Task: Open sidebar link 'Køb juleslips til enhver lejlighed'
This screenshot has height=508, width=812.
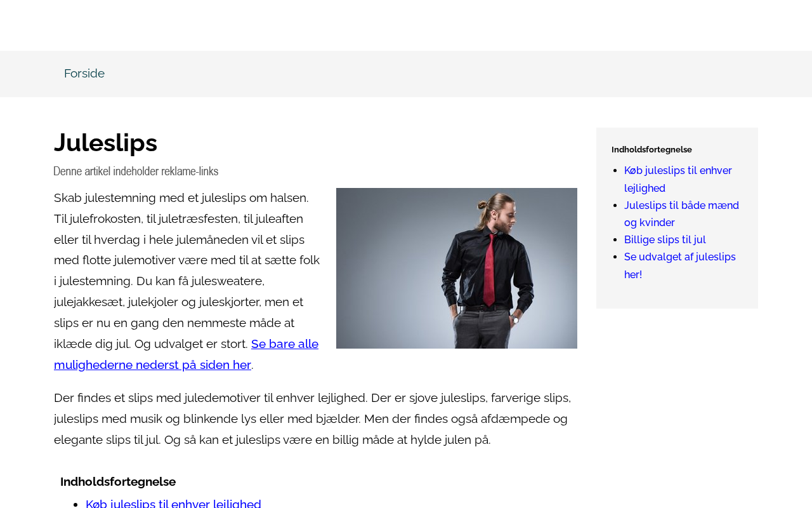Action: [678, 179]
